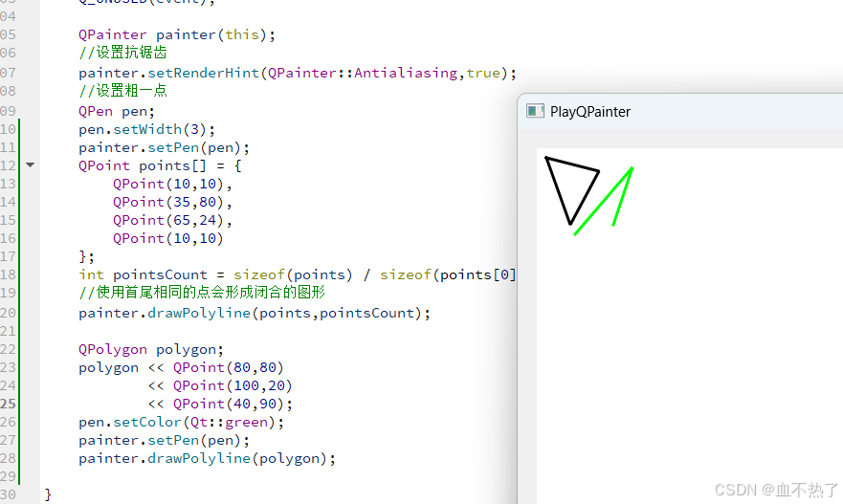Click the line QPen pen;
Screen dimensions: 843x504
tap(117, 111)
